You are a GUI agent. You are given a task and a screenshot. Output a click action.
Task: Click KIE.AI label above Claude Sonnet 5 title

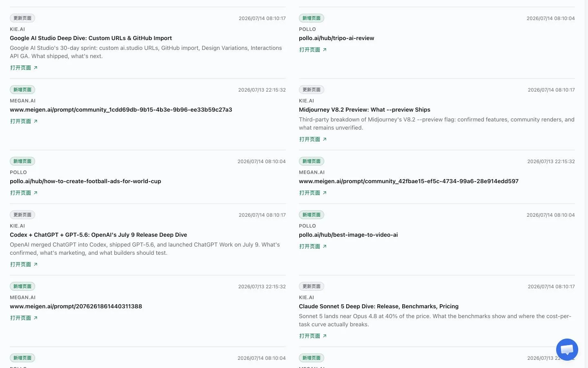tap(307, 298)
